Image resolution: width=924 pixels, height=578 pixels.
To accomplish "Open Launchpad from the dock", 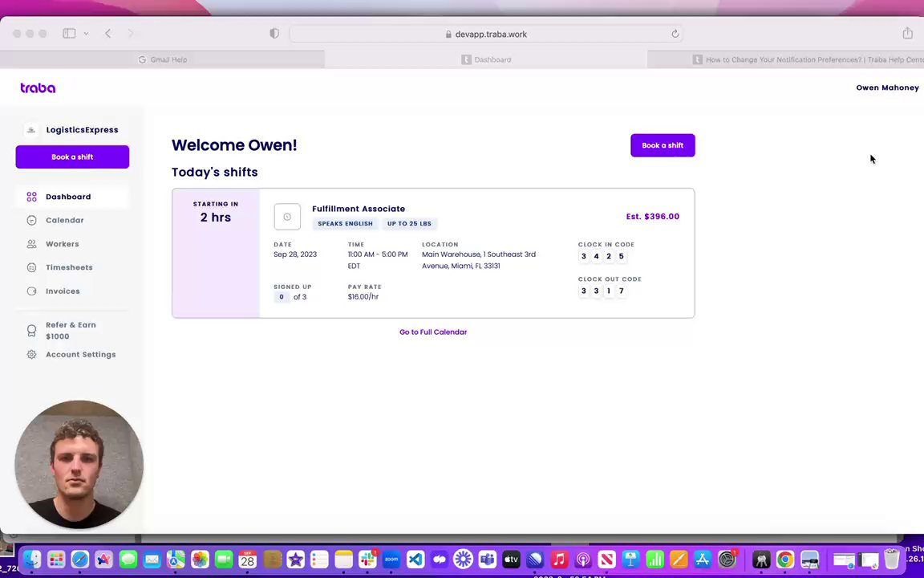I will click(x=57, y=559).
